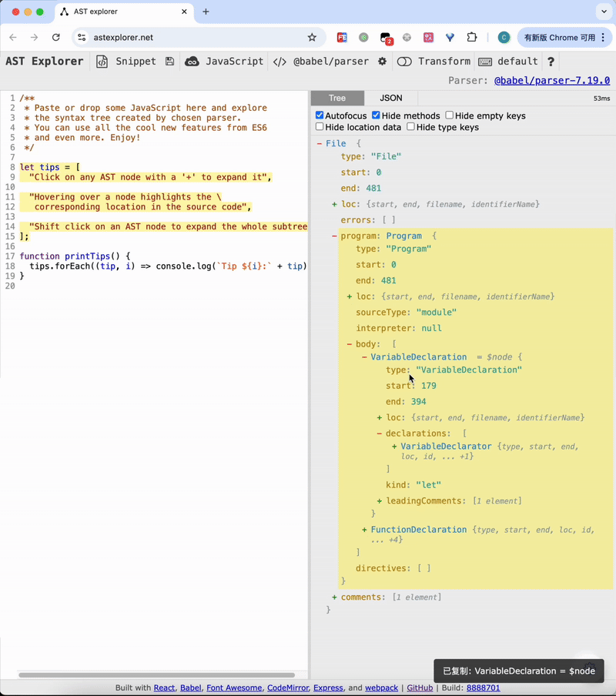Click the Chrome update available button
Image resolution: width=616 pixels, height=696 pixels.
[x=564, y=37]
